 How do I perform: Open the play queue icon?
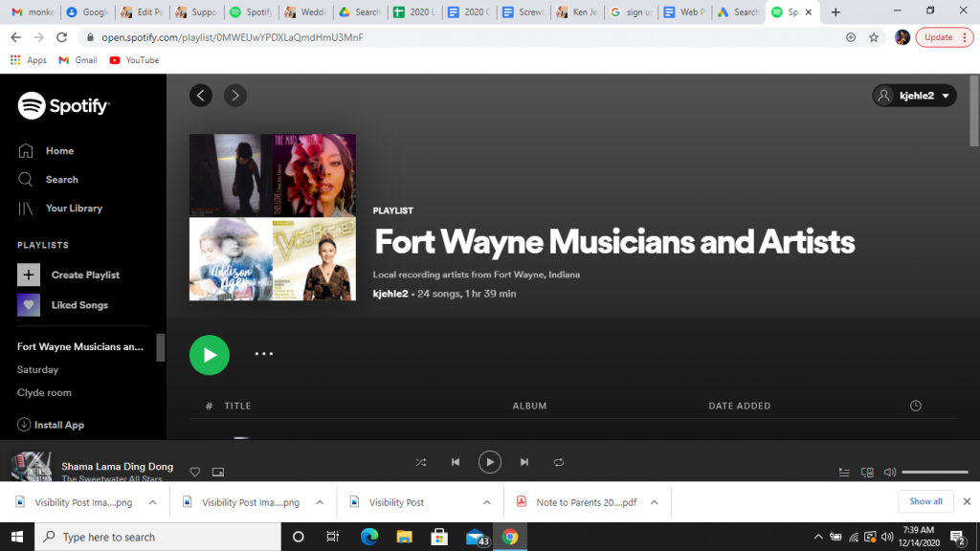[844, 473]
